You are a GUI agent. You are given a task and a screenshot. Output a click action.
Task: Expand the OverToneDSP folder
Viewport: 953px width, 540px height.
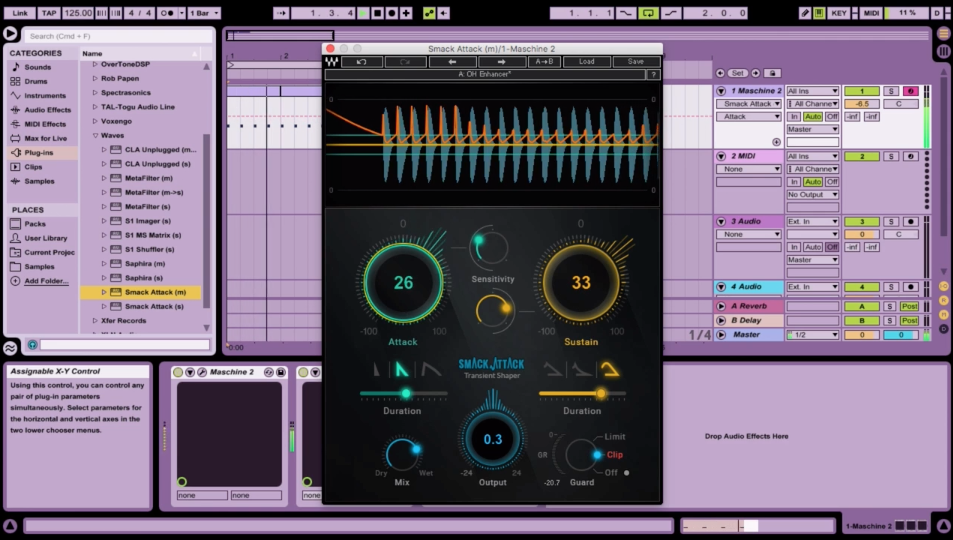[x=95, y=64]
